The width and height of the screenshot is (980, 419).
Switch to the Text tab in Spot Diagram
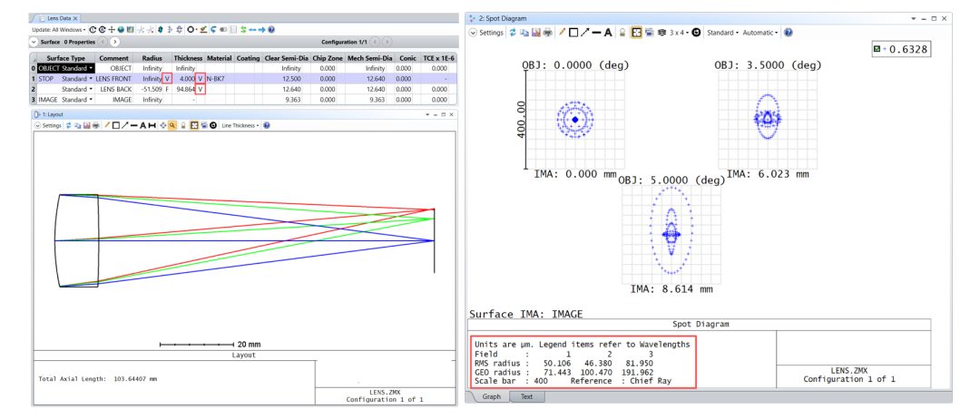point(527,396)
